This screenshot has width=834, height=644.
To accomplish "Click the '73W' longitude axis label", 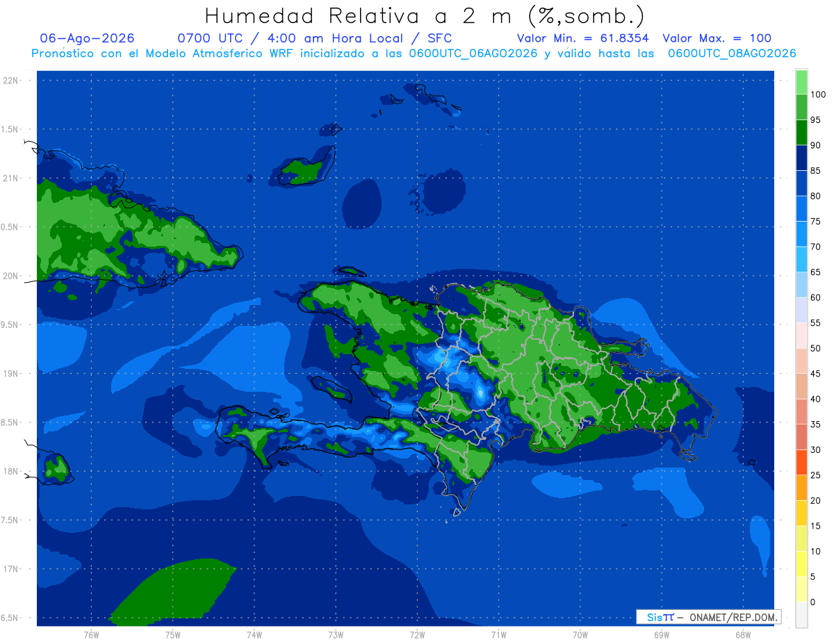I will [x=336, y=635].
